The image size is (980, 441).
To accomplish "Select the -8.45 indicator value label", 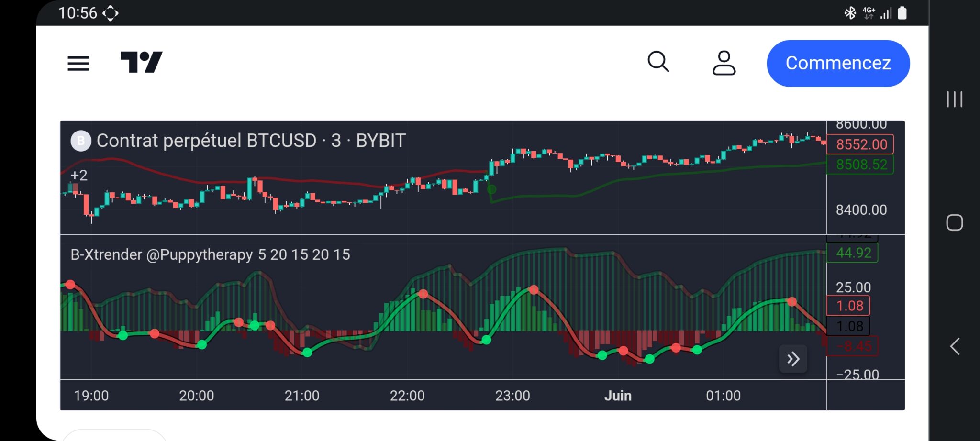I will pos(854,346).
